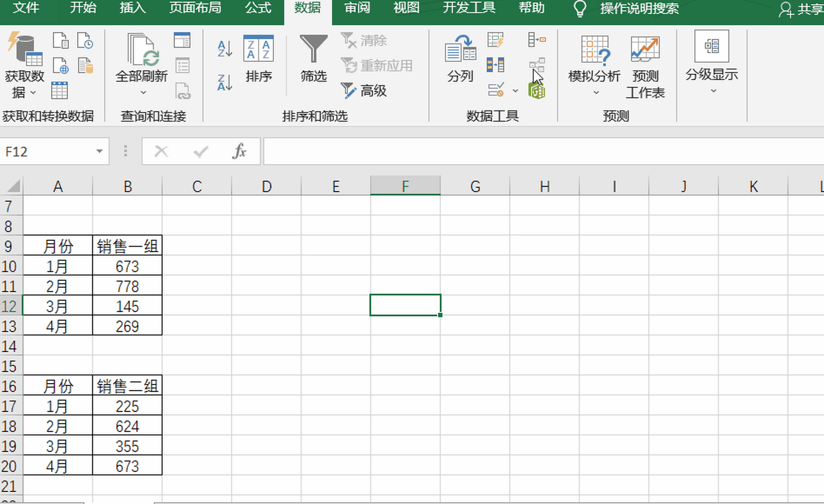Switch to the 页面布局 tab
The width and height of the screenshot is (824, 504).
(x=195, y=8)
